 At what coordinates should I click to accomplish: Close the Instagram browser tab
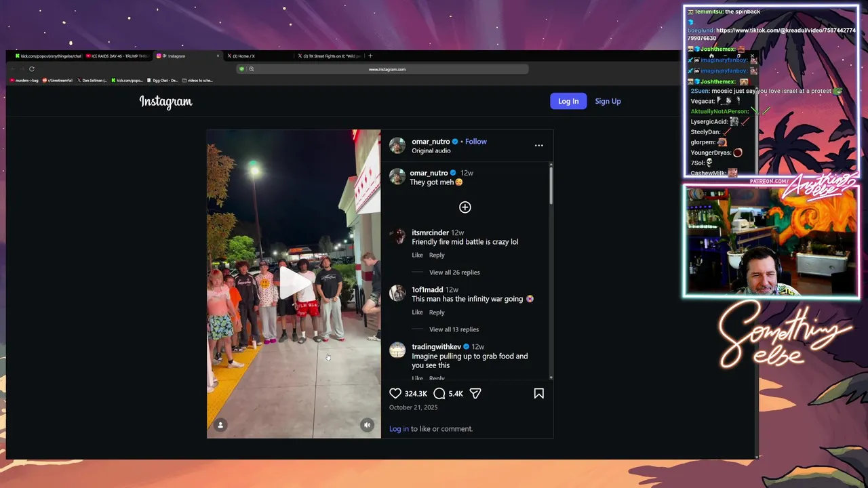click(x=218, y=56)
